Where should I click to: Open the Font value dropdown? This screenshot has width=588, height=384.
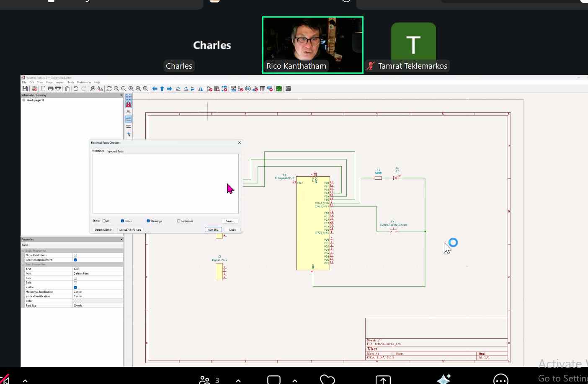98,273
